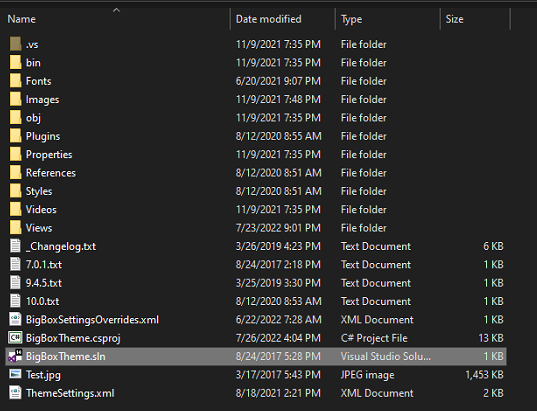
Task: Click the _Changelog.txt document icon
Action: (15, 246)
